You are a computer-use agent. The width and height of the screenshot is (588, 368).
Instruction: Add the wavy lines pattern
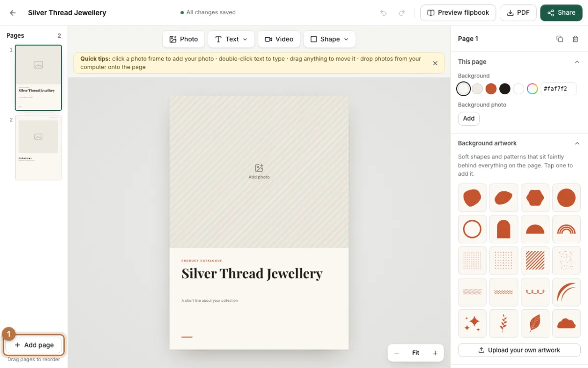pyautogui.click(x=472, y=292)
